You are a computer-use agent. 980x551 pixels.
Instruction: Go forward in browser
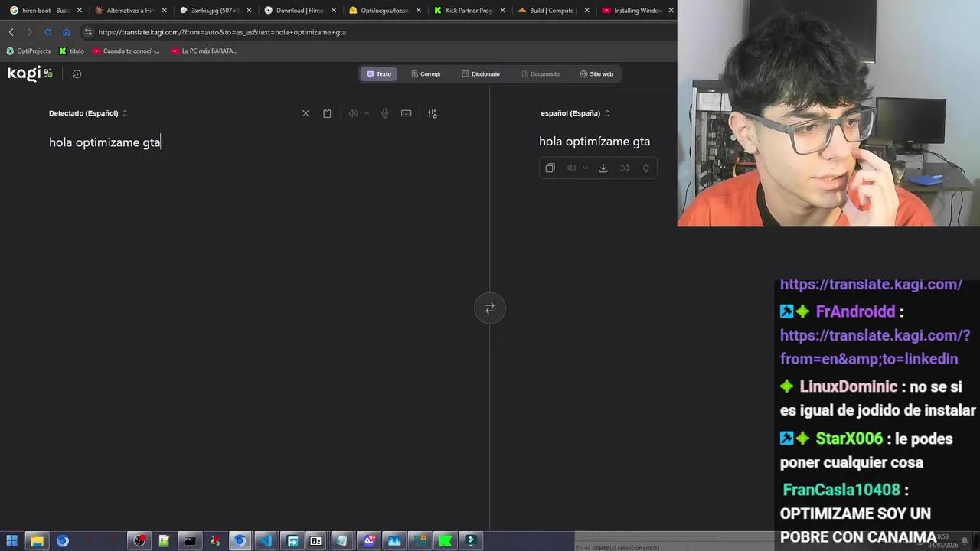pyautogui.click(x=29, y=32)
